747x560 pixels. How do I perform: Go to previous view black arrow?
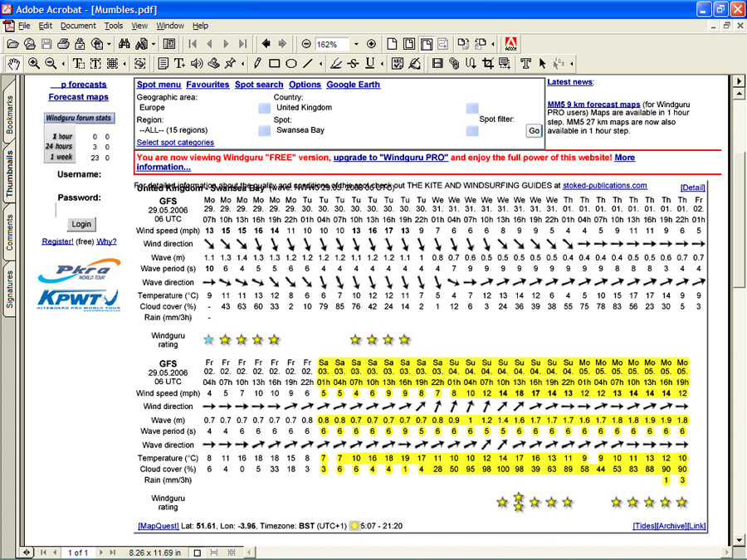click(266, 44)
